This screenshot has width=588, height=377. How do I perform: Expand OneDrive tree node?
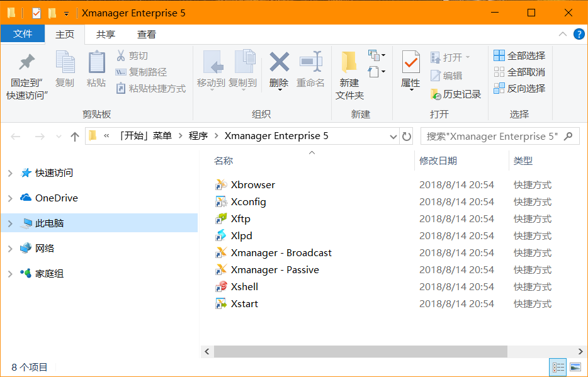point(10,198)
